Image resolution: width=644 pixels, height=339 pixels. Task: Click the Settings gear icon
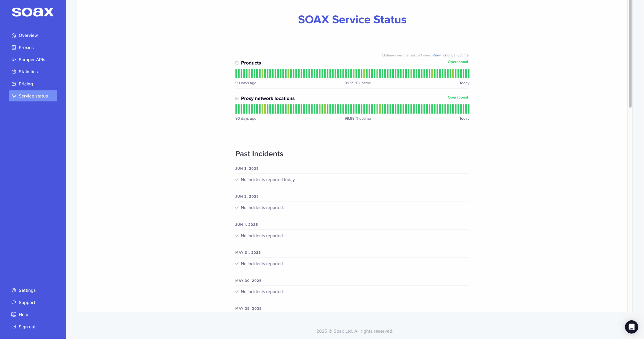(x=14, y=290)
